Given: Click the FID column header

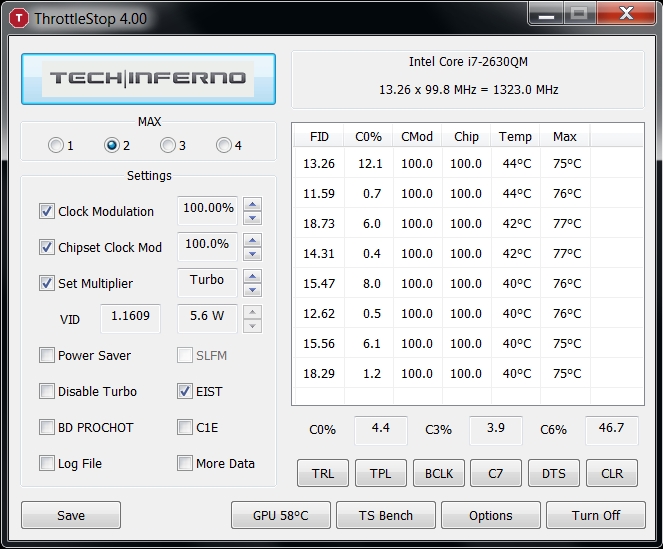Looking at the screenshot, I should point(319,136).
